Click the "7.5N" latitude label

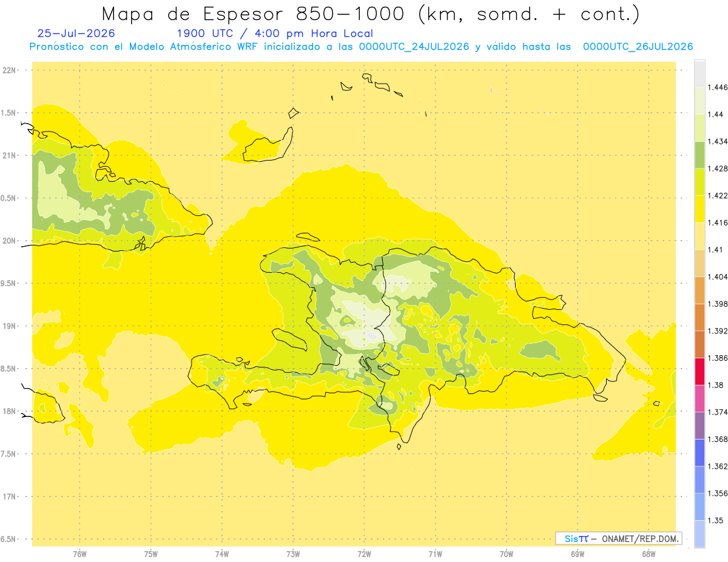coord(9,453)
